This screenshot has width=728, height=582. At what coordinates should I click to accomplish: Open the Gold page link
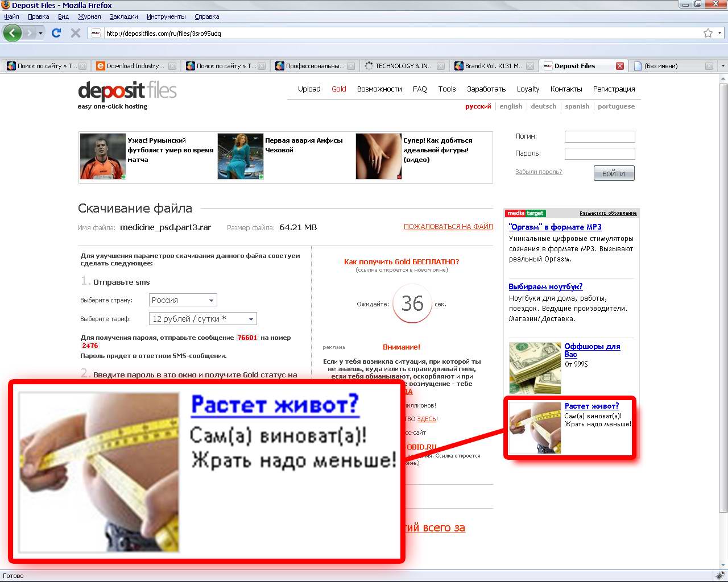point(339,89)
